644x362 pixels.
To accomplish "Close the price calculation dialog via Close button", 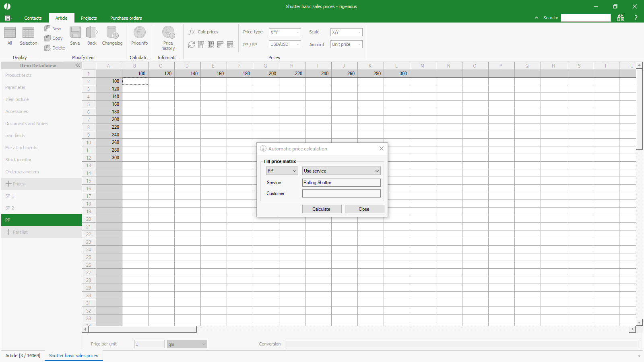I will tap(364, 209).
